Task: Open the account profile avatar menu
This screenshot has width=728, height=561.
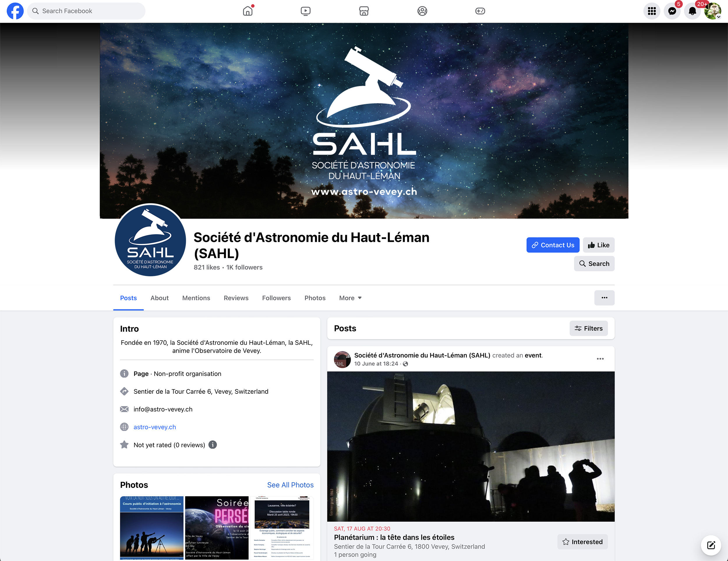Action: point(713,11)
